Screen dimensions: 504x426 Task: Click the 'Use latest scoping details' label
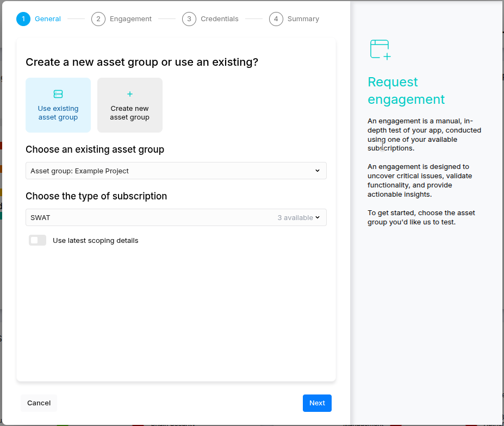coord(96,241)
